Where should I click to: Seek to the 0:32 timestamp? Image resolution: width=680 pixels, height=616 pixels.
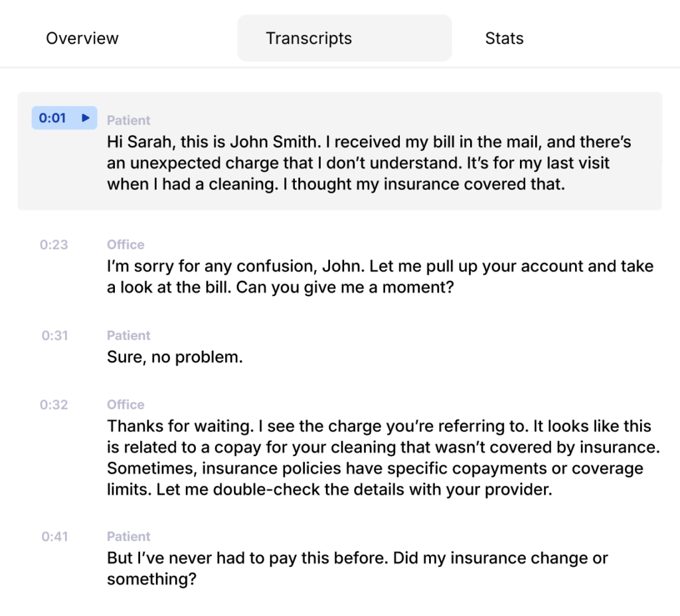(x=54, y=405)
